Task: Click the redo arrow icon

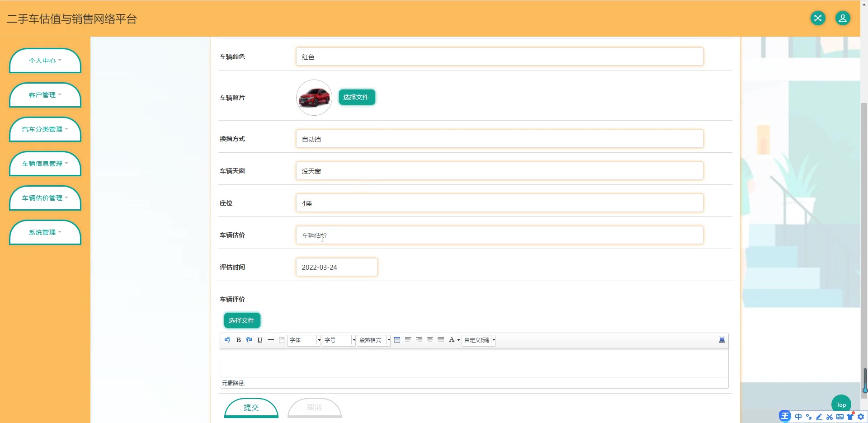Action: click(x=249, y=340)
